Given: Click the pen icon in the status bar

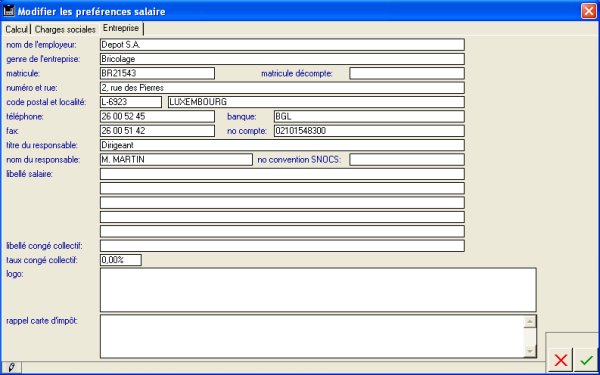Looking at the screenshot, I should pyautogui.click(x=11, y=367).
